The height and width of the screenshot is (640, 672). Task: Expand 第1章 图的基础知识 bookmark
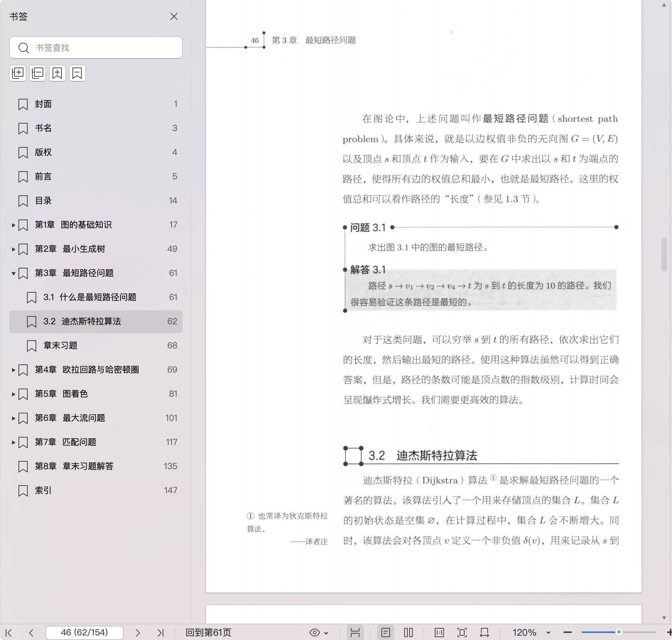point(13,225)
